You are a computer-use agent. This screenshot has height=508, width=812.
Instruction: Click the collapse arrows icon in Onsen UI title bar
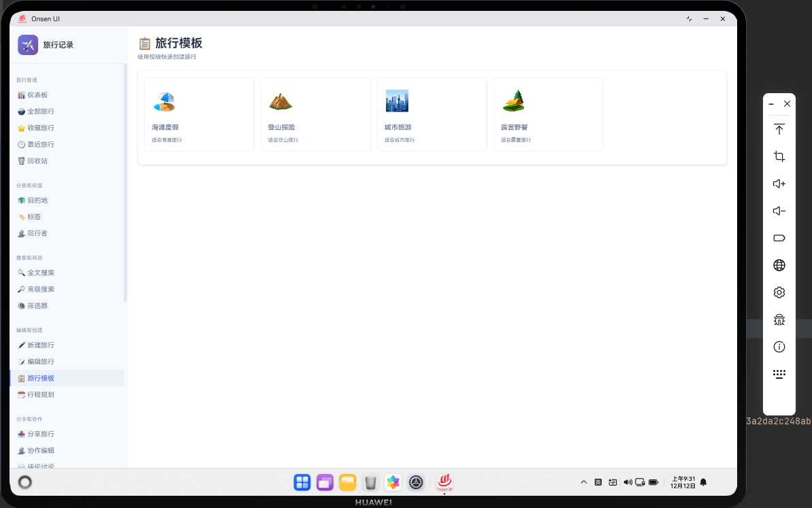(689, 18)
